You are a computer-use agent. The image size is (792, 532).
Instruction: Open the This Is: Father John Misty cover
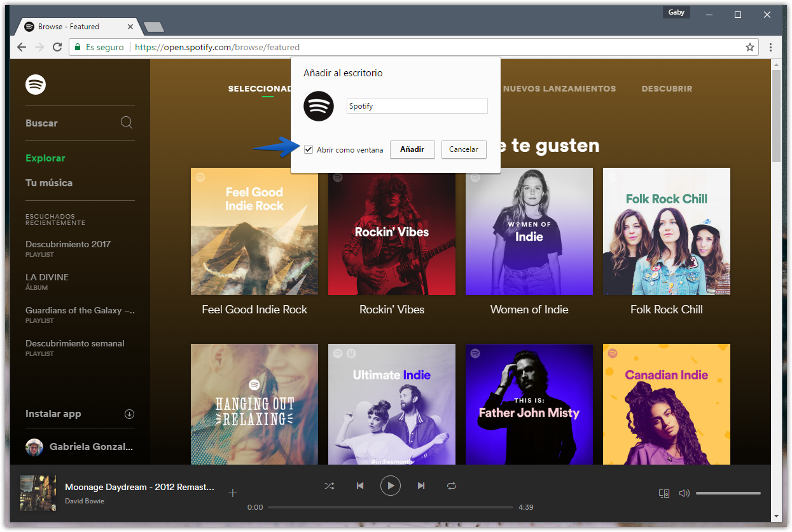(x=529, y=404)
